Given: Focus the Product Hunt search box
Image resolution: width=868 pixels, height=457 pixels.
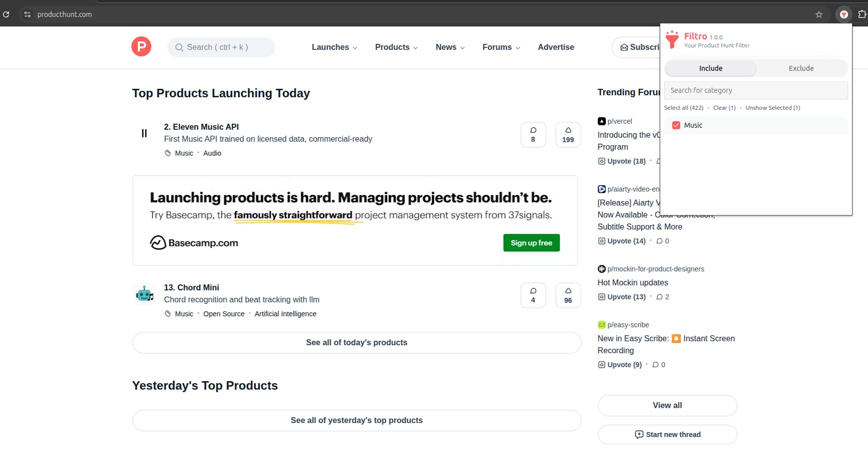Looking at the screenshot, I should click(221, 47).
